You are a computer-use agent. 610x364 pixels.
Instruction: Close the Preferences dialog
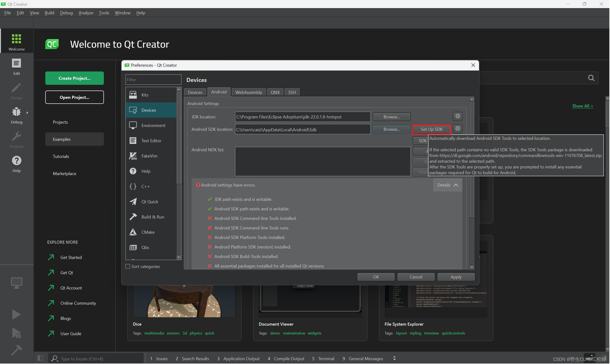(x=473, y=65)
